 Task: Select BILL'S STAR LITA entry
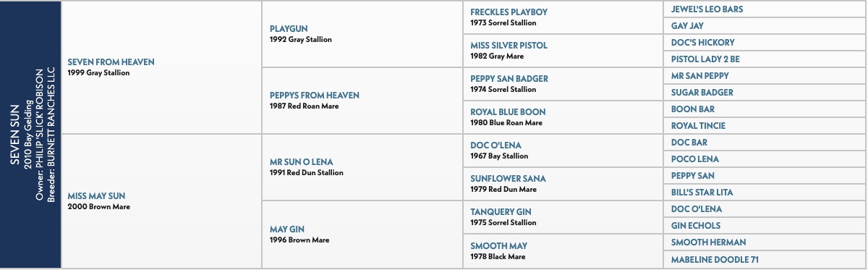click(702, 193)
